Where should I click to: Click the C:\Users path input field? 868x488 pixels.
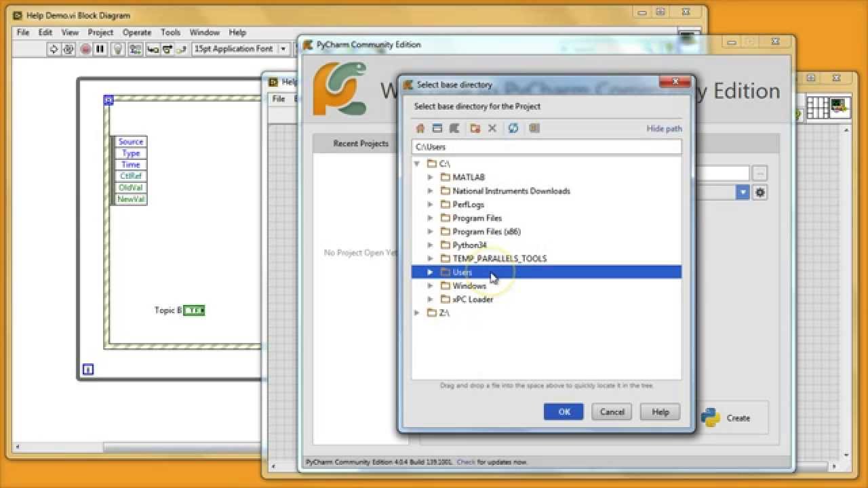point(547,146)
